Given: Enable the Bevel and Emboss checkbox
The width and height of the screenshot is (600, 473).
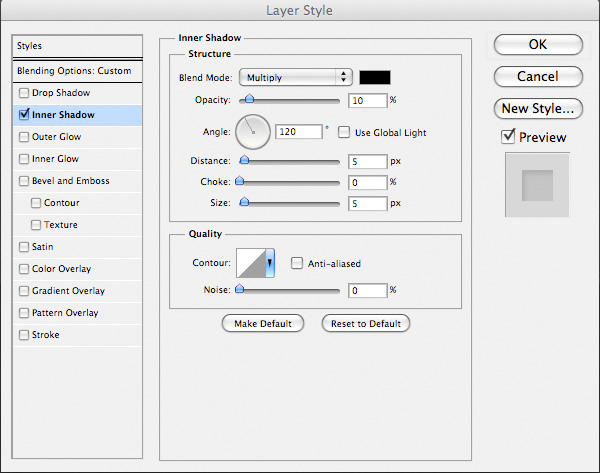Looking at the screenshot, I should click(x=24, y=181).
